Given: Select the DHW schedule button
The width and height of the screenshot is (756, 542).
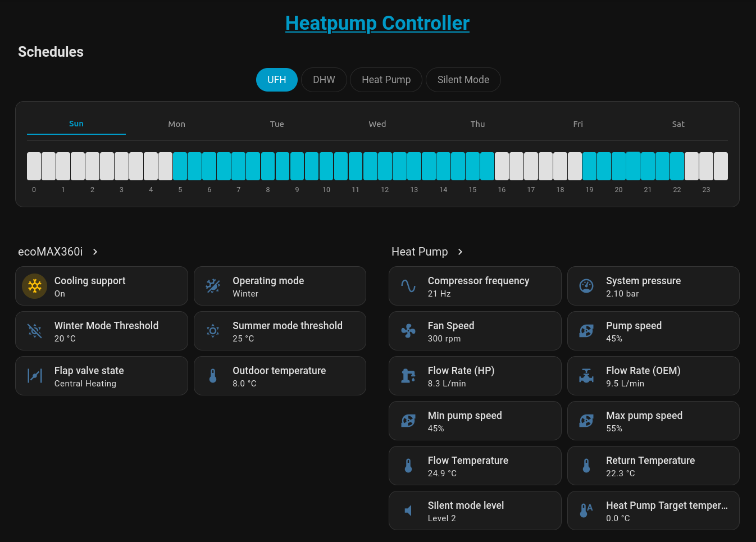Looking at the screenshot, I should point(324,80).
